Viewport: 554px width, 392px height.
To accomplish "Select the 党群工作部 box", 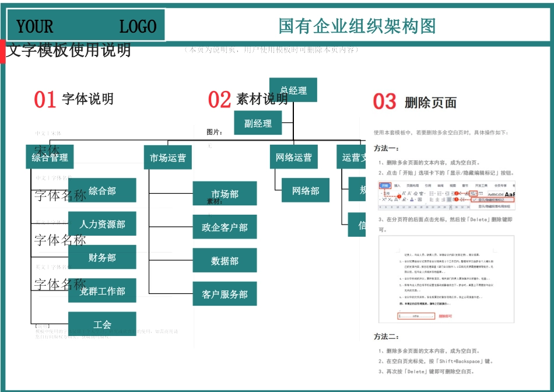I will point(104,290).
